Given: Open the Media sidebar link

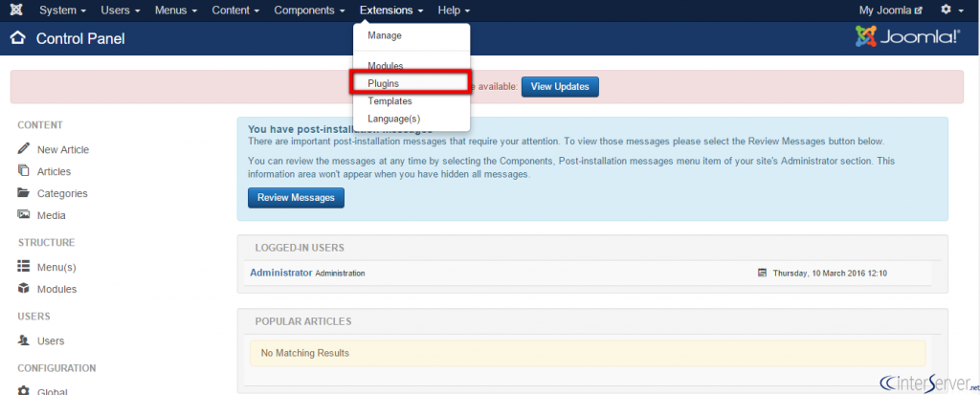Looking at the screenshot, I should click(x=52, y=215).
